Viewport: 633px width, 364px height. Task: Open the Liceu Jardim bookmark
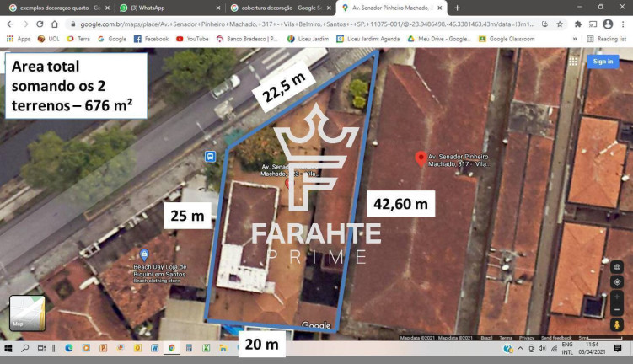point(308,39)
